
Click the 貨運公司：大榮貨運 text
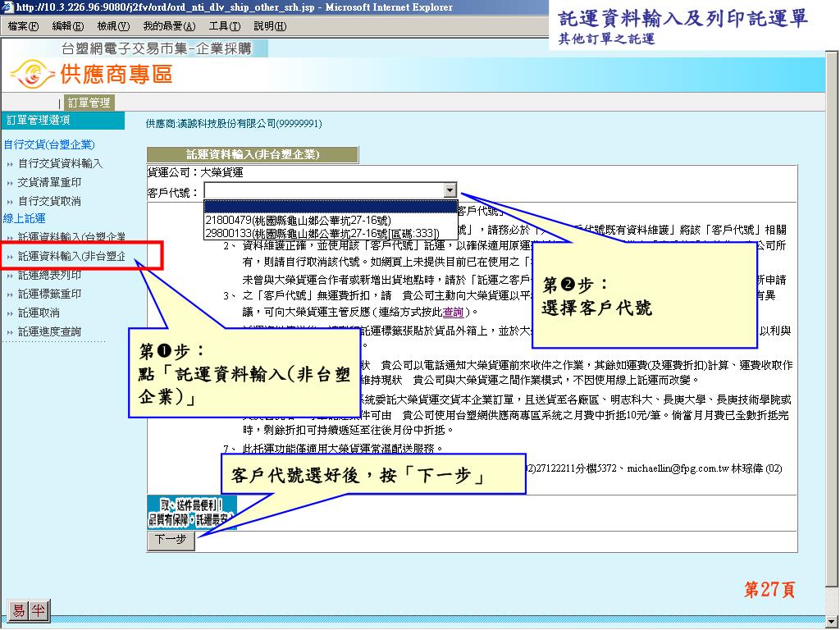[x=195, y=172]
